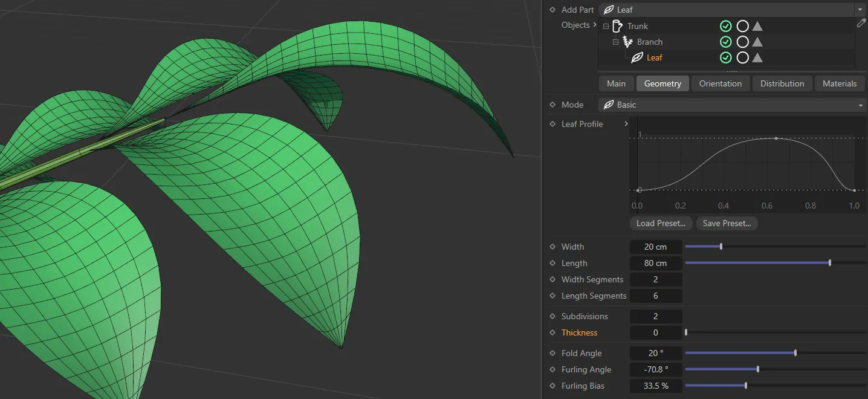Click the diamond icon next to Fold Angle
The width and height of the screenshot is (868, 399).
coord(552,353)
